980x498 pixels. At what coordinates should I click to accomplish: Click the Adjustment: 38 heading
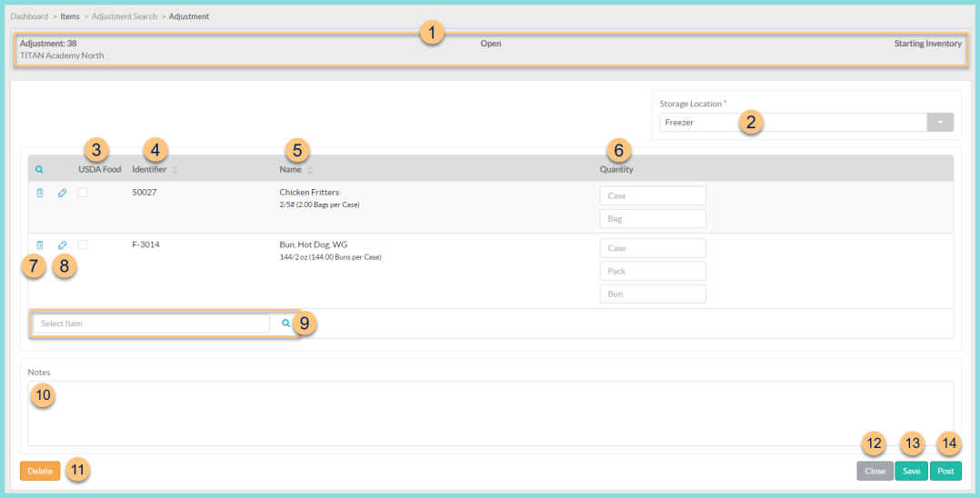click(x=48, y=44)
